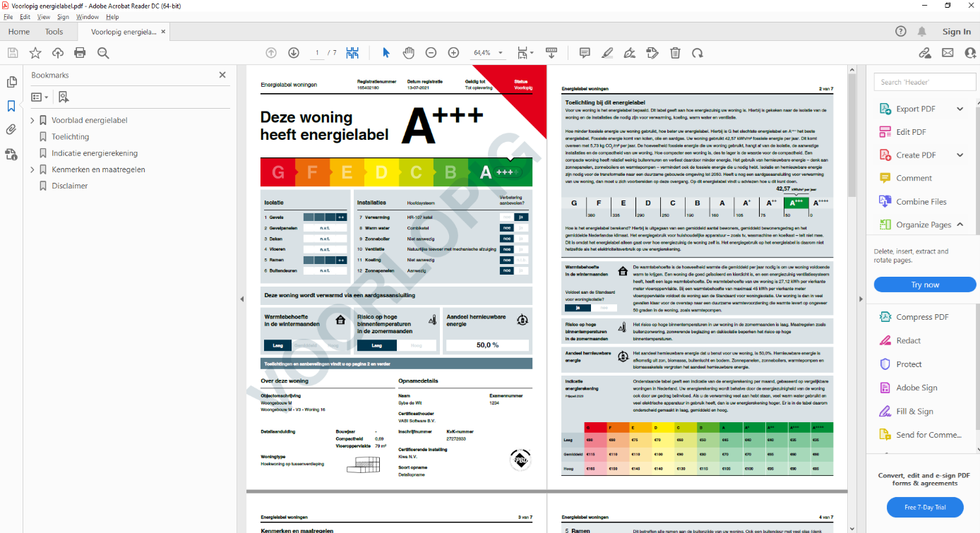
Task: Collapse the left navigation pane arrow
Action: (241, 299)
